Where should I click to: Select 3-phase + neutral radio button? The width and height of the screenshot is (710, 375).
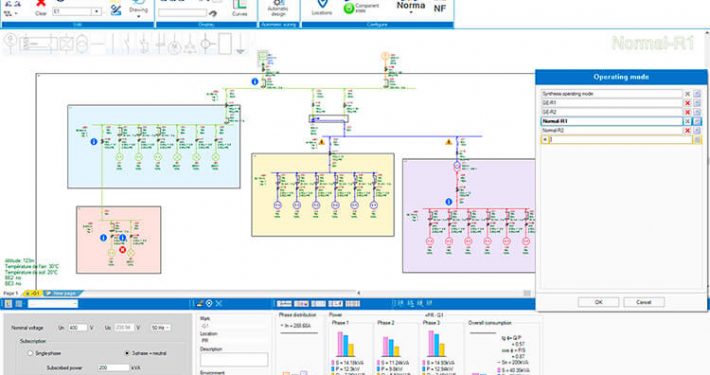click(x=127, y=353)
